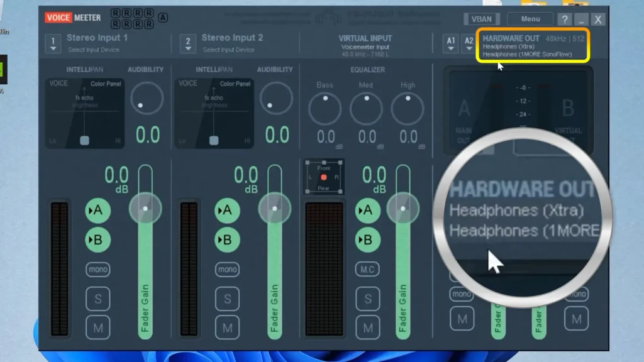The width and height of the screenshot is (644, 362).
Task: Click the Audibility knob of Stereo Input 2
Action: pos(276,98)
